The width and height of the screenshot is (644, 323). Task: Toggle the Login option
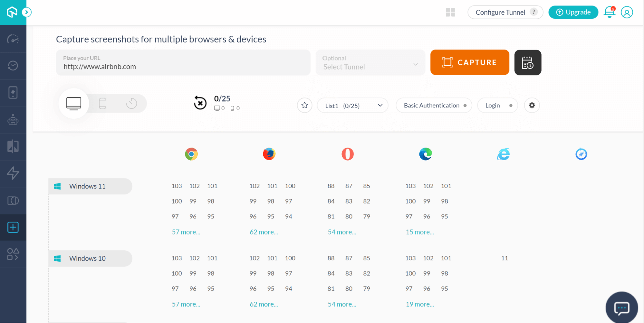(497, 106)
